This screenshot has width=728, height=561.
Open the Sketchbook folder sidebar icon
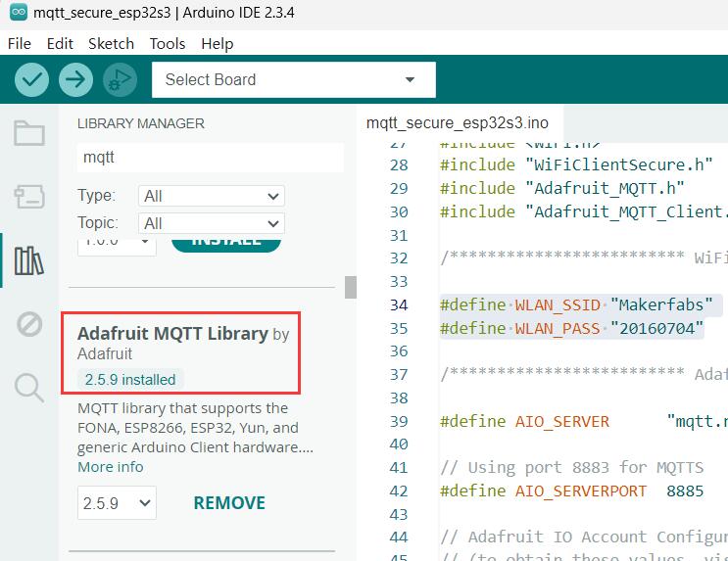coord(29,133)
